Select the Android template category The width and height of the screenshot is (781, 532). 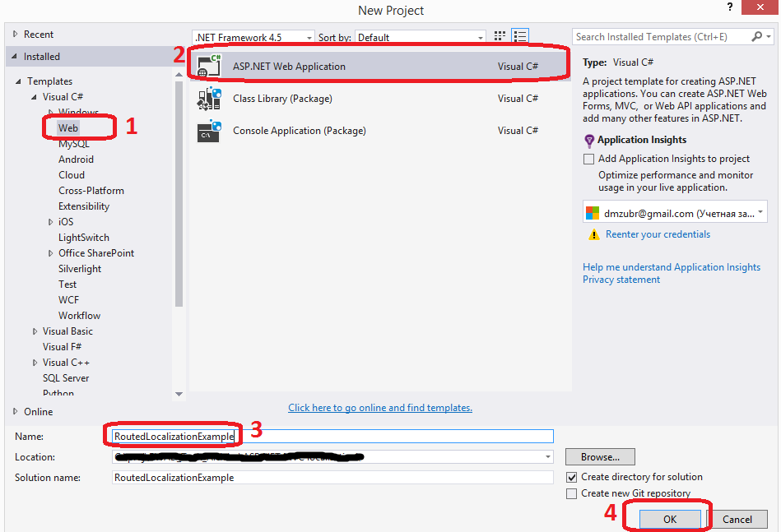tap(76, 160)
